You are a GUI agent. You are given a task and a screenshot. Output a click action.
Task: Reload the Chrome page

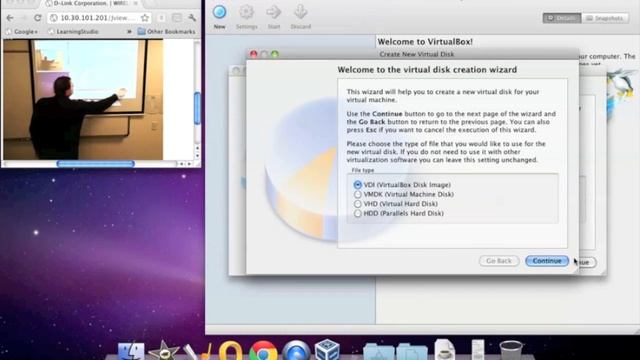click(x=38, y=18)
